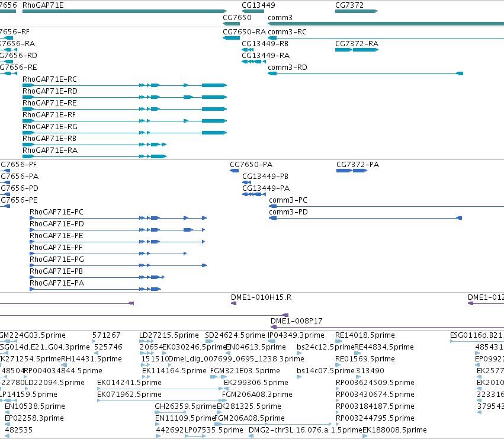Click the DME1-010H15.R clone label
Viewport: 504px width, 439px height.
tap(261, 297)
